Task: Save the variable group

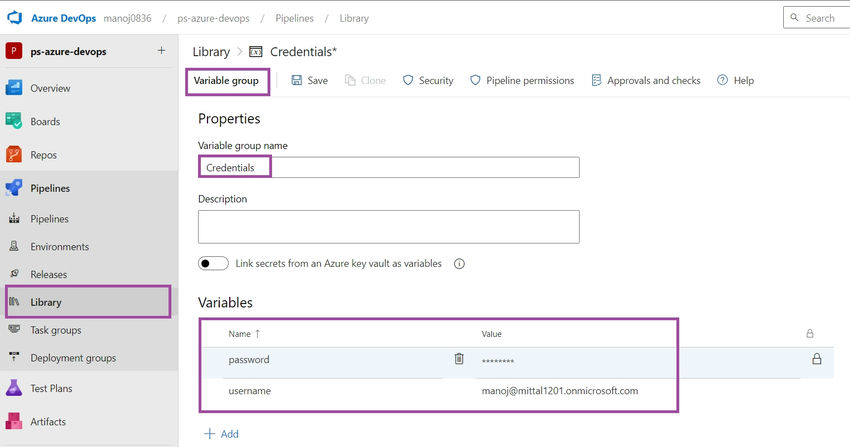Action: (310, 81)
